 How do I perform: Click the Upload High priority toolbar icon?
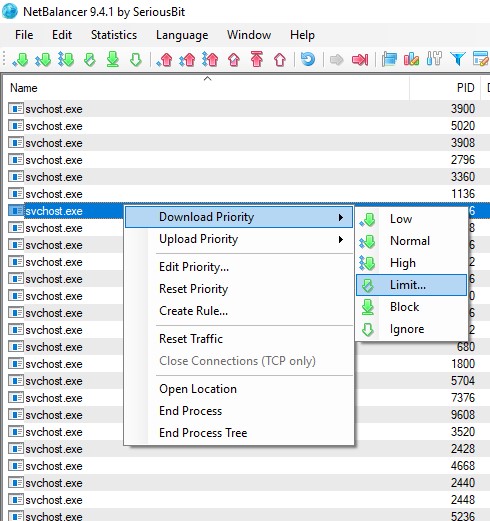(x=210, y=60)
